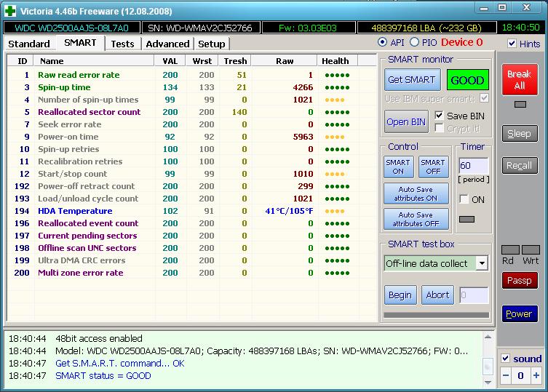Click the 41°C/105°F raw temperature value
Screen dimensions: 548x392
[x=289, y=211]
